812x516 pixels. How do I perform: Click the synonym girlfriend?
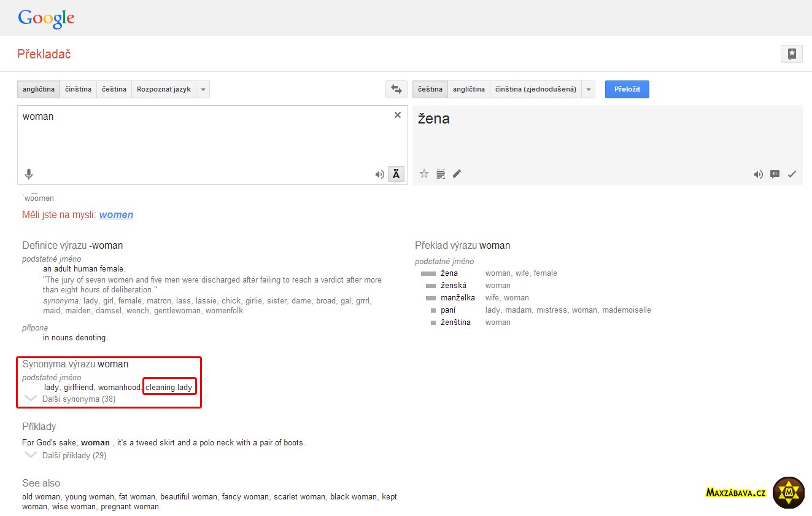[79, 387]
